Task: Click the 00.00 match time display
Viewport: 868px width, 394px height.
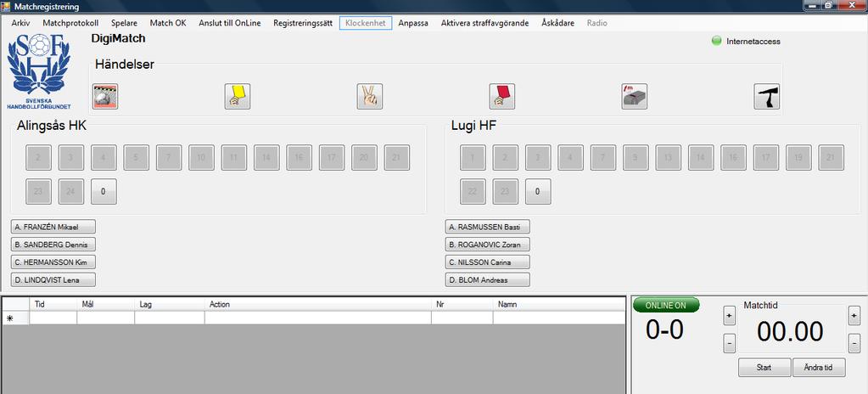Action: point(790,331)
